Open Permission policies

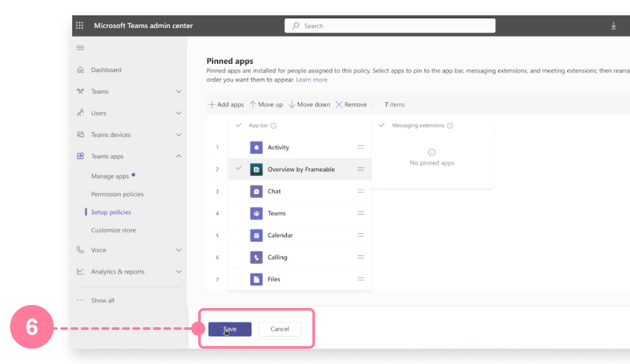117,194
